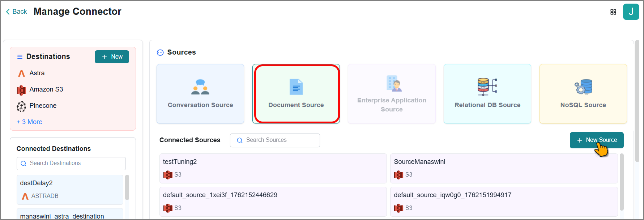Click the Connected Destinations scrollbar
This screenshot has width=644, height=220.
(x=127, y=187)
